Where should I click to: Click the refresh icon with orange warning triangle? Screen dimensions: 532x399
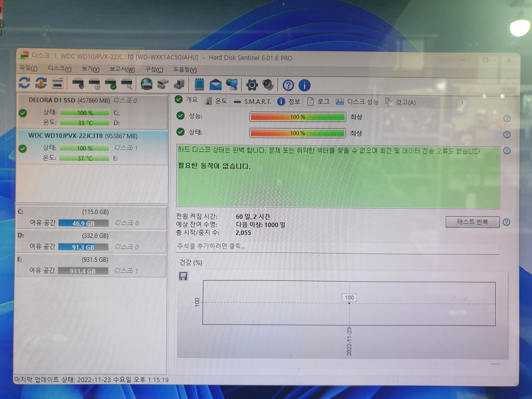(41, 83)
